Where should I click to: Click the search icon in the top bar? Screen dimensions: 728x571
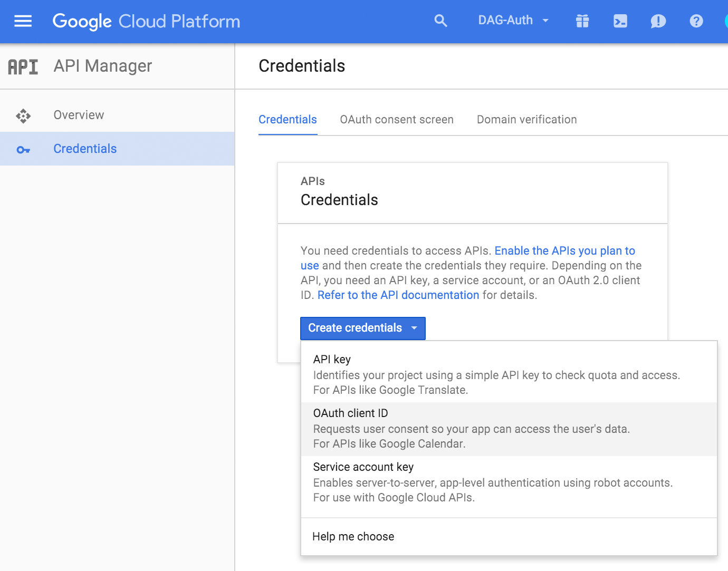coord(440,21)
